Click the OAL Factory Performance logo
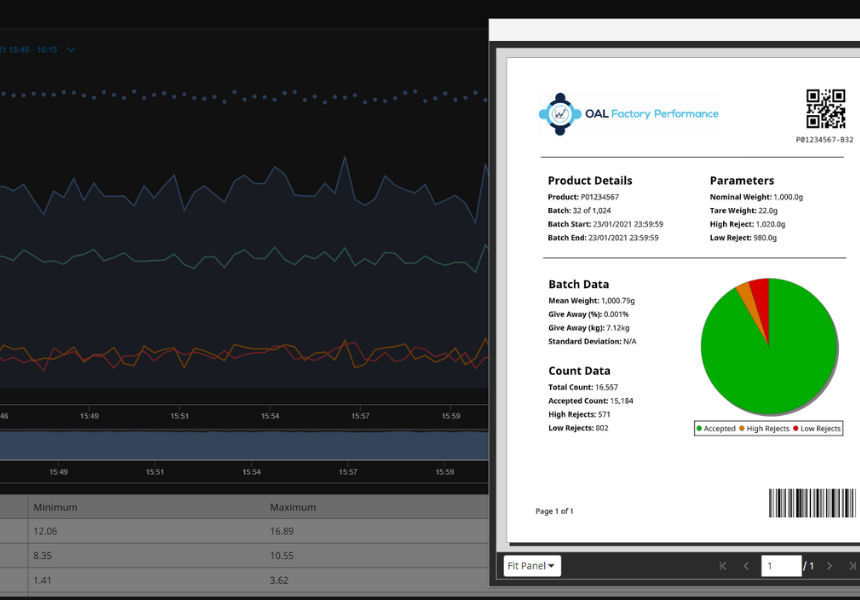Screen dimensions: 860x600 [x=628, y=114]
